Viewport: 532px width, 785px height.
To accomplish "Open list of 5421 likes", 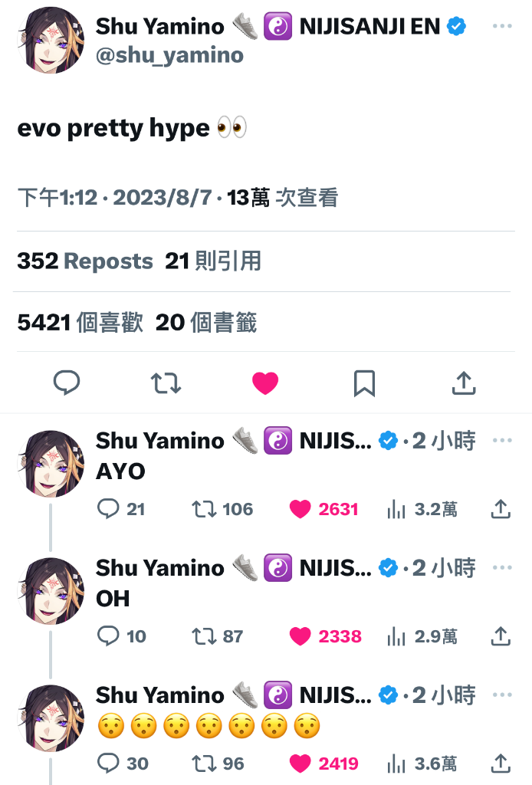I will (80, 322).
